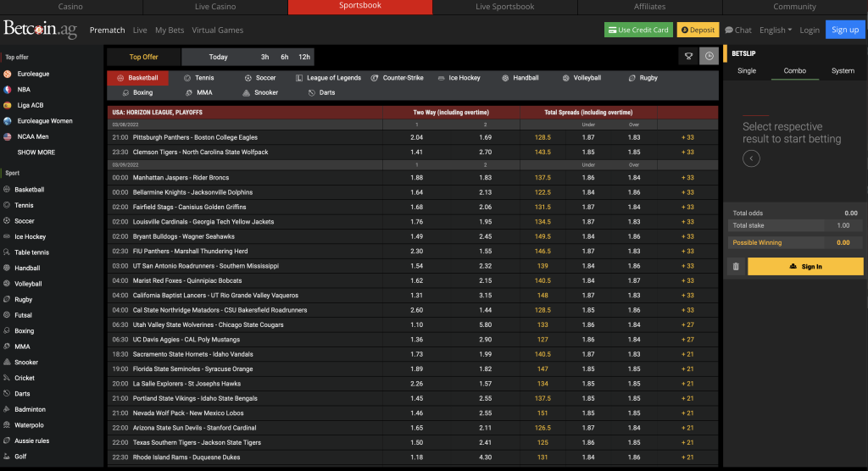Image resolution: width=868 pixels, height=471 pixels.
Task: Go to Virtual Games in navigation
Action: [x=218, y=30]
